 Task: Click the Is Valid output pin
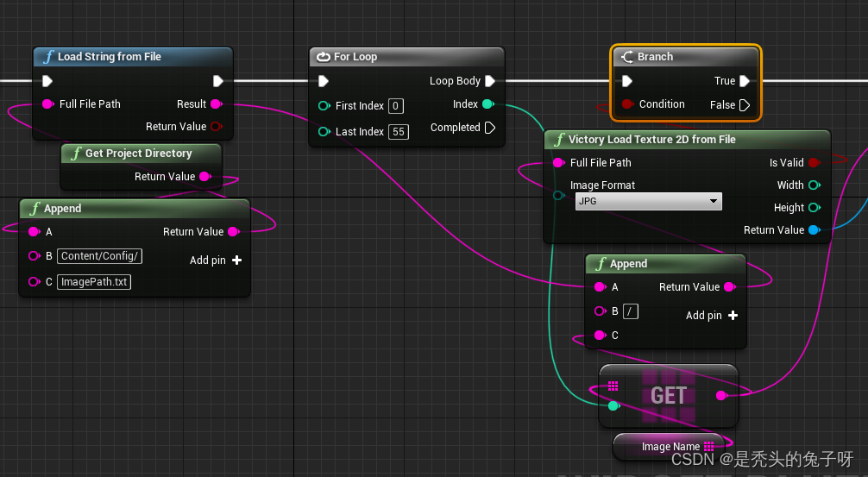815,163
